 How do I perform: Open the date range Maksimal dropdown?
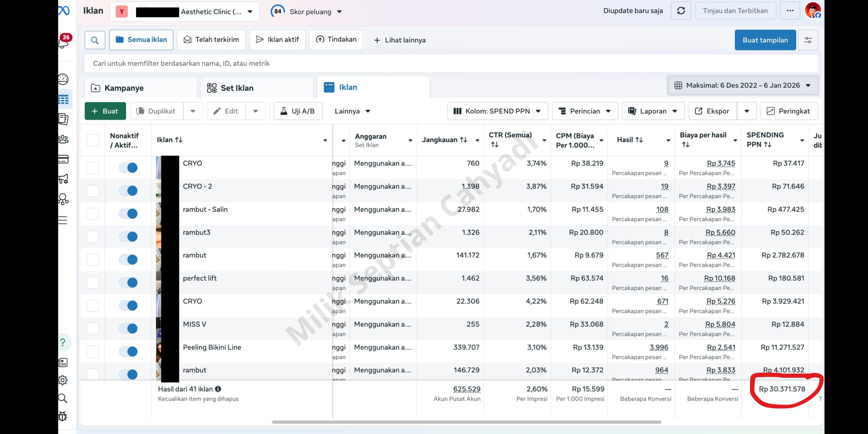(743, 85)
